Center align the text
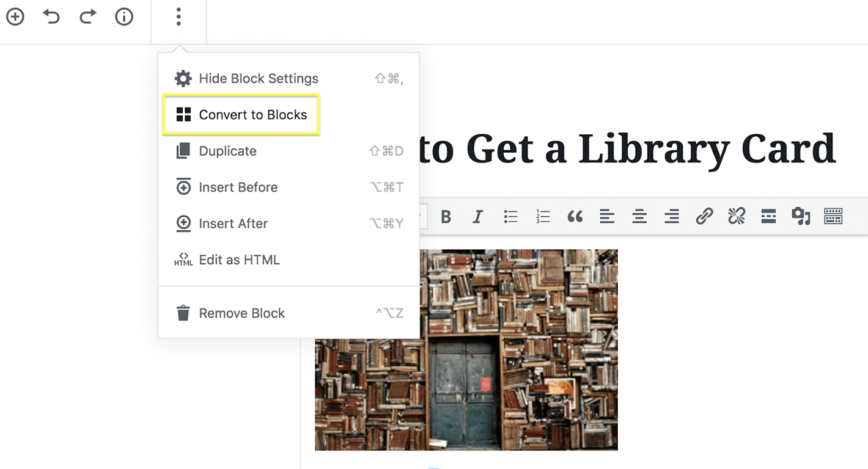Screen dimensions: 868x469 coord(639,216)
